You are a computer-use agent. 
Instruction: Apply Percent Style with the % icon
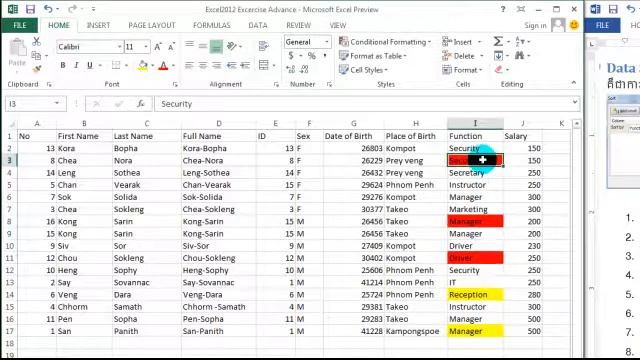[x=311, y=55]
